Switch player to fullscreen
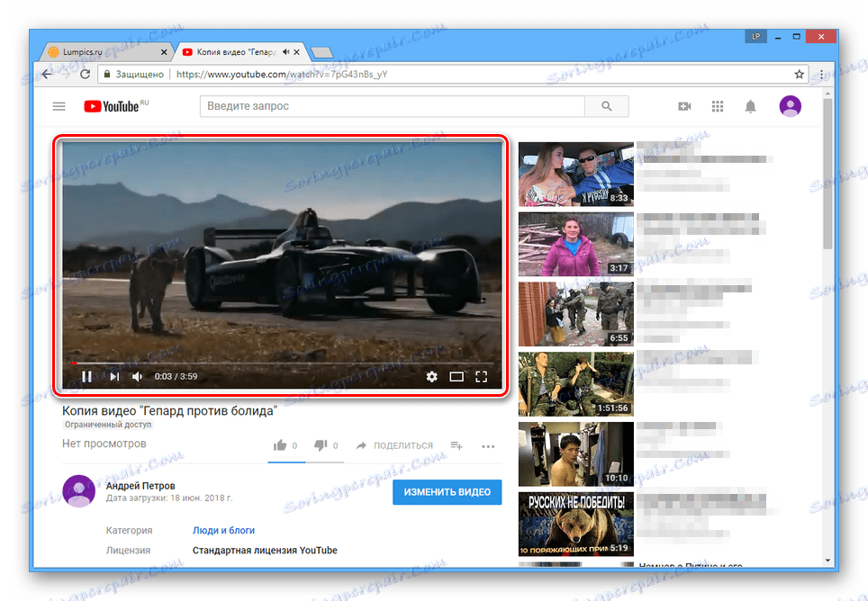The image size is (868, 601). coord(481,377)
